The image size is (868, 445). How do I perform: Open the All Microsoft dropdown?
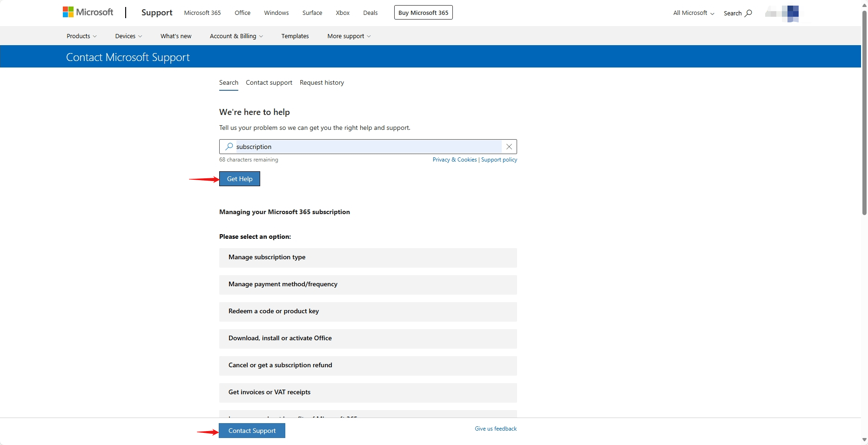(693, 13)
